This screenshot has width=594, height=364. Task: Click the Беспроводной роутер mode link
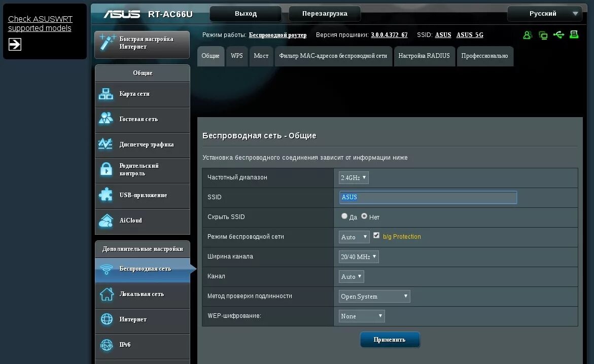coord(277,35)
